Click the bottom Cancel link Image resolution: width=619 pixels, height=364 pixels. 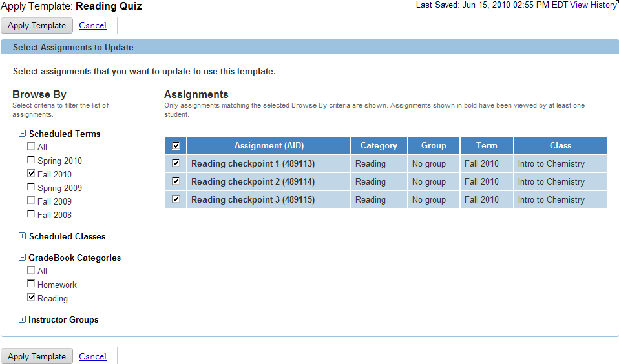92,356
